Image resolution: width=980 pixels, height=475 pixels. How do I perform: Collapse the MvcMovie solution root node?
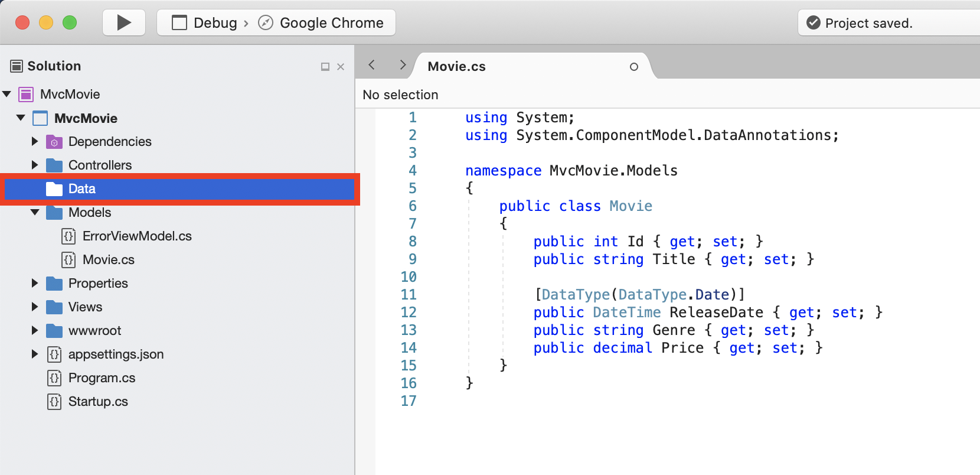tap(7, 94)
